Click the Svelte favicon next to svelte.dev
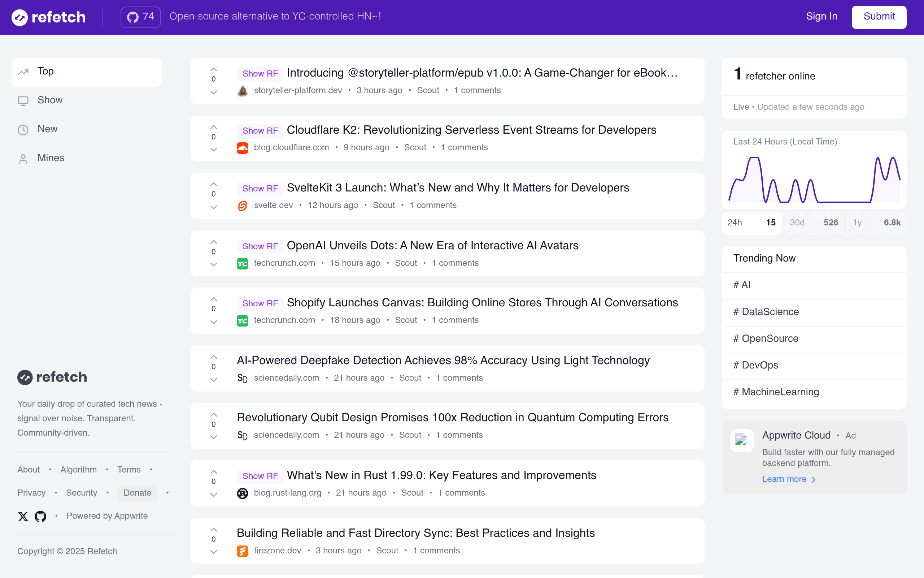924x578 pixels. point(243,206)
